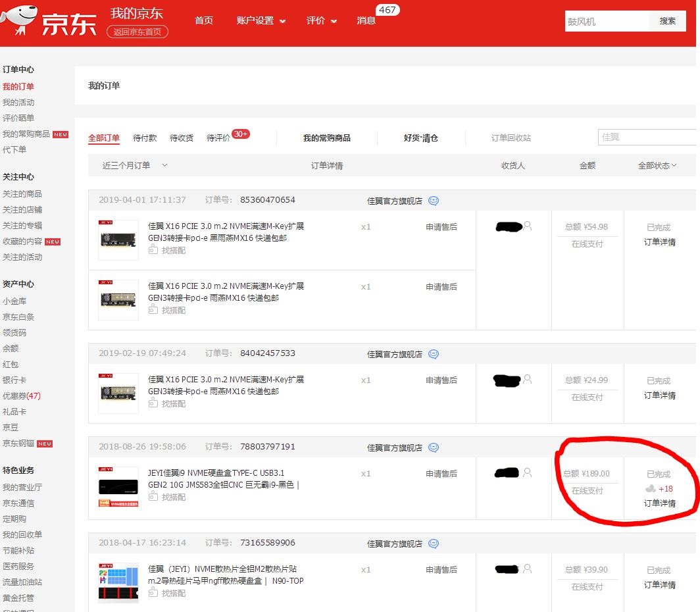Click order number 78803797191
The height and width of the screenshot is (612, 700).
tap(267, 446)
